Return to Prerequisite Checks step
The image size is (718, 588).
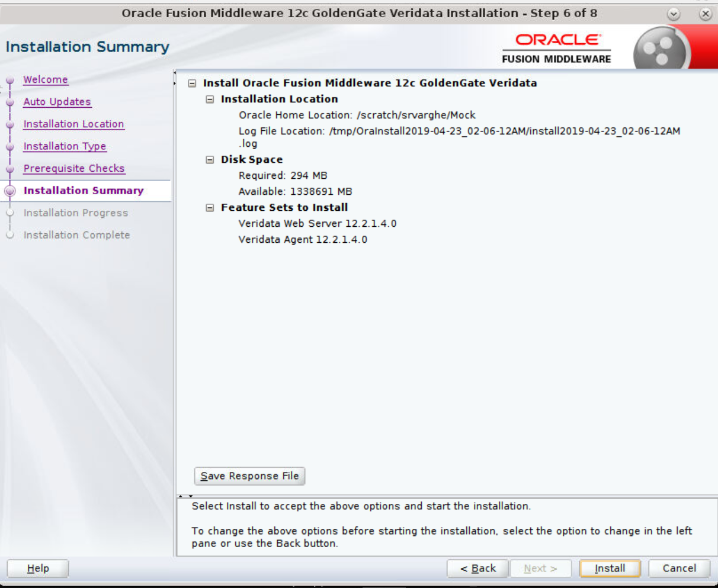pyautogui.click(x=74, y=168)
